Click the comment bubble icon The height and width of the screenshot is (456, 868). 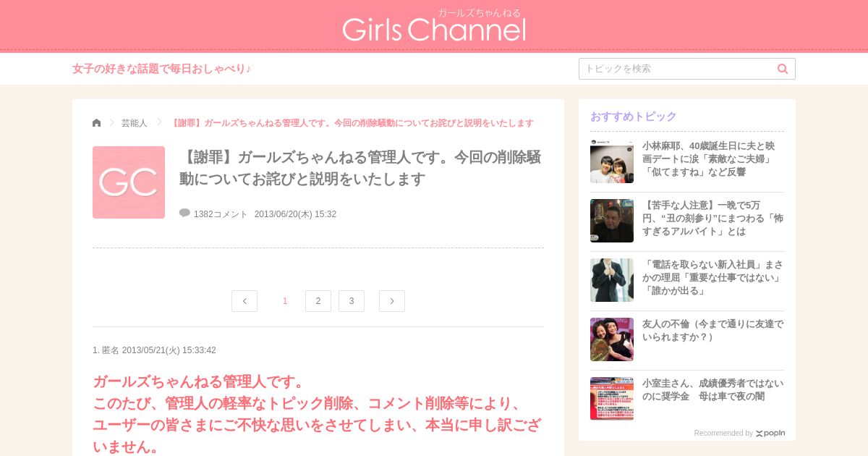[x=184, y=213]
